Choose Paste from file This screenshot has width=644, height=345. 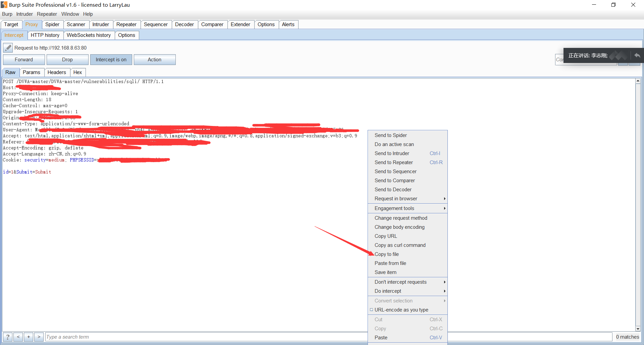[x=408, y=263]
